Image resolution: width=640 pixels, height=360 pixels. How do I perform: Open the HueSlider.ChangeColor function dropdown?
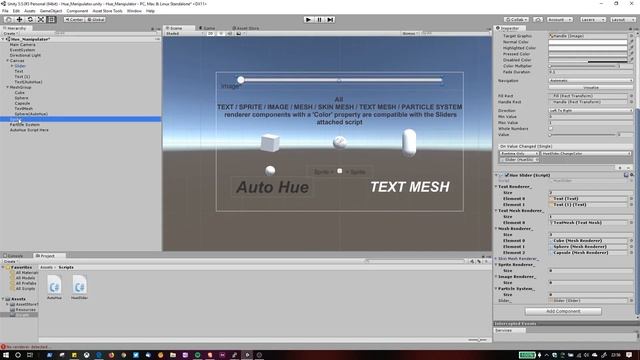click(586, 153)
